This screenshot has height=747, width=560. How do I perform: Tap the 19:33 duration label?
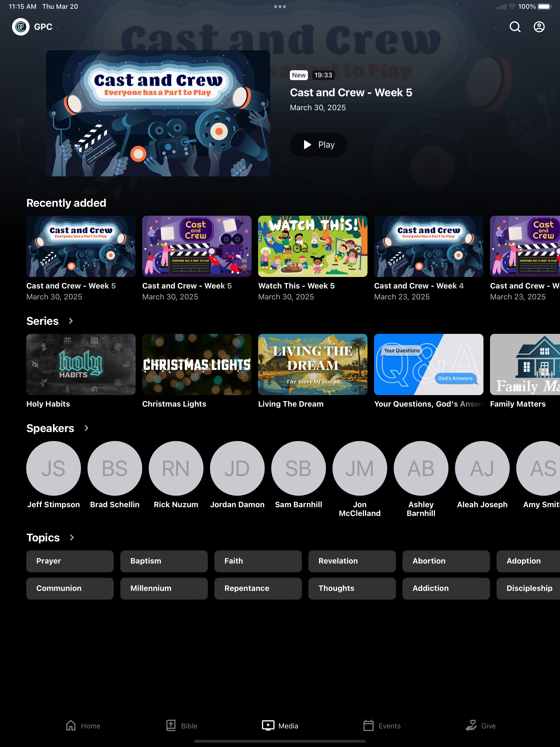323,75
